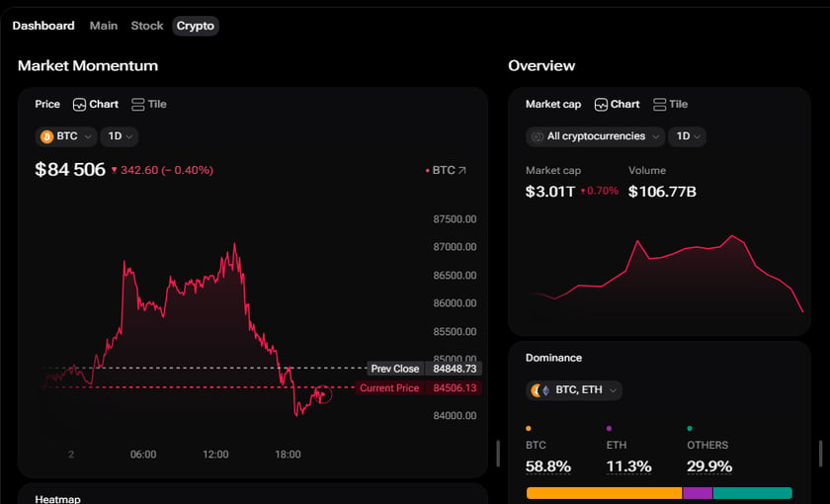Viewport: 830px width, 504px height.
Task: Open the BTC coin selector dropdown
Action: coord(66,136)
